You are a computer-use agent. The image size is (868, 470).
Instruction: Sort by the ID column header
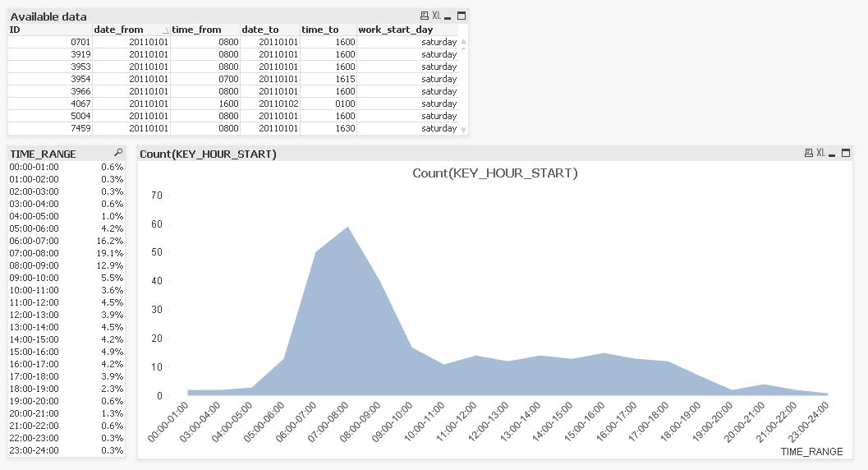pos(50,30)
